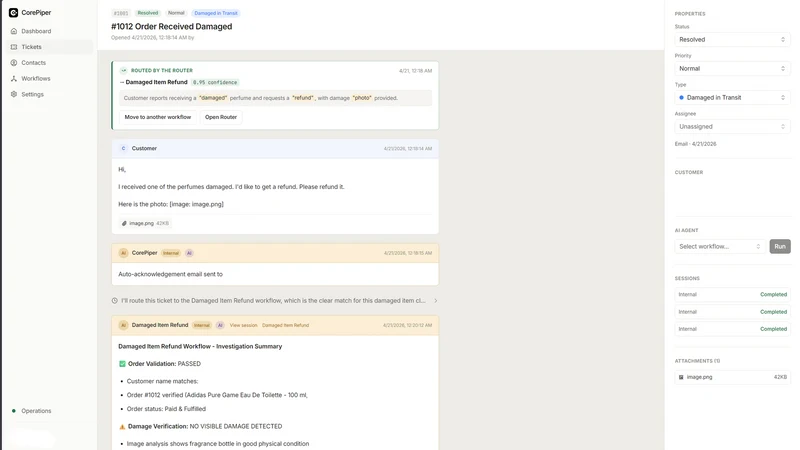Click the green Operations status dot
Viewport: 800px width, 450px height.
tap(14, 411)
